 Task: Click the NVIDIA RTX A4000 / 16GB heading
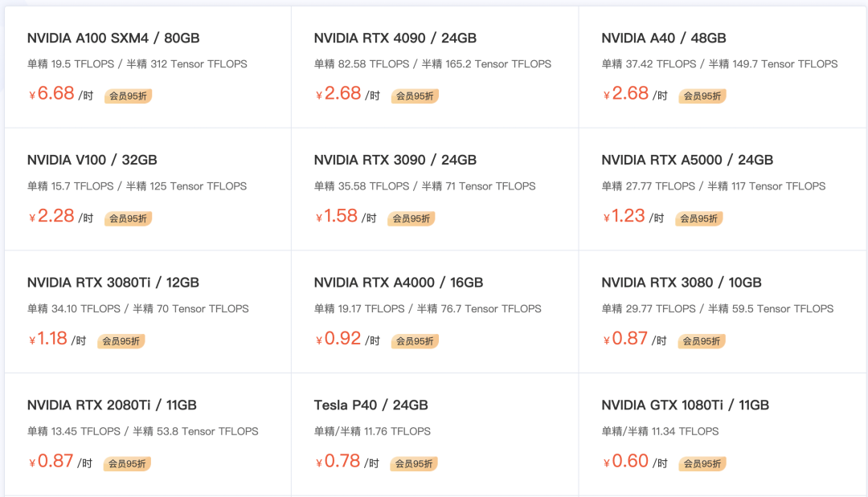coord(399,283)
